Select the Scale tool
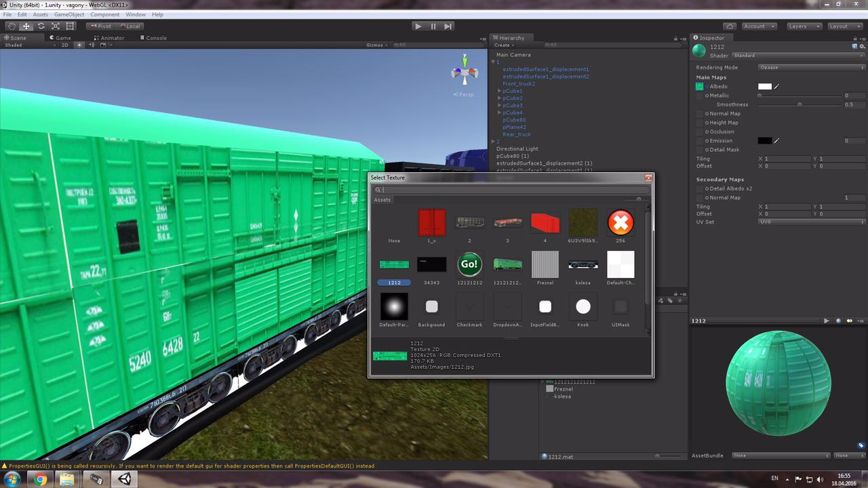The image size is (868, 488). click(x=56, y=26)
